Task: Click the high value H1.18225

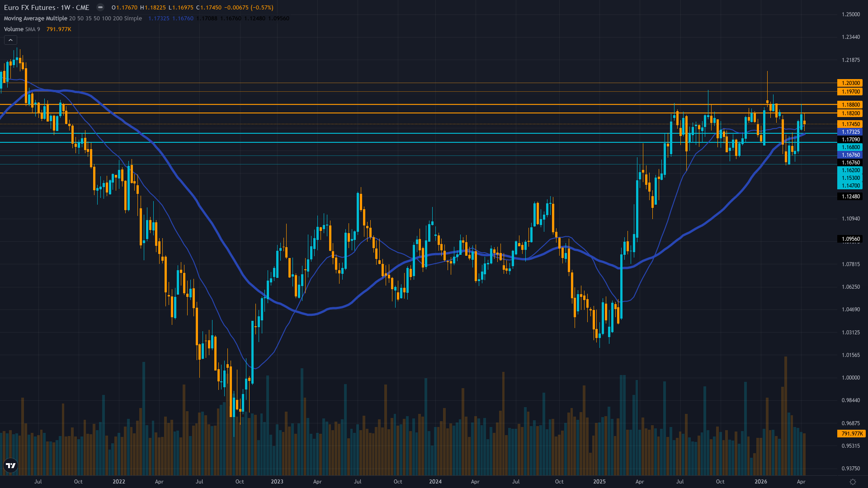Action: [x=153, y=8]
